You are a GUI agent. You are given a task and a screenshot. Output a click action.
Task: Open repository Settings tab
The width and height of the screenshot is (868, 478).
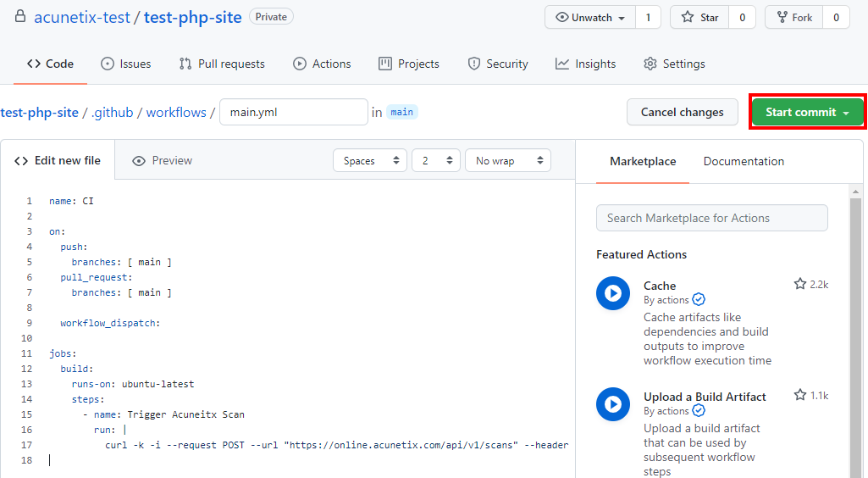[674, 64]
